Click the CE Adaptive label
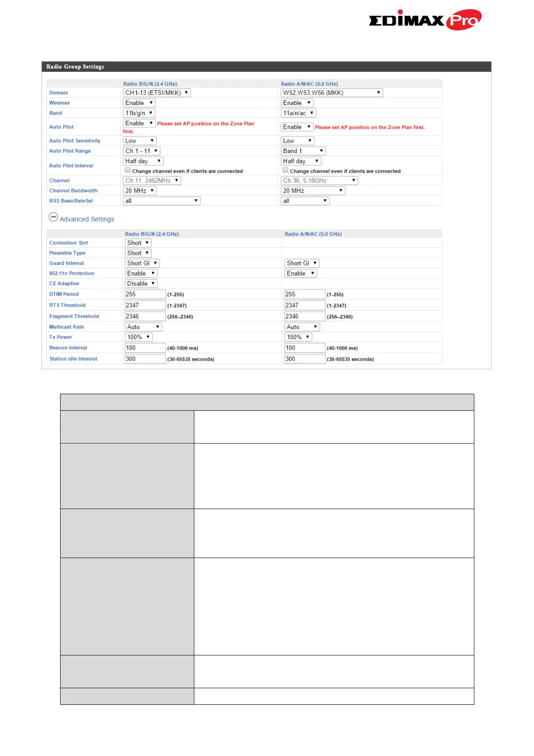This screenshot has height=756, width=534. click(64, 284)
